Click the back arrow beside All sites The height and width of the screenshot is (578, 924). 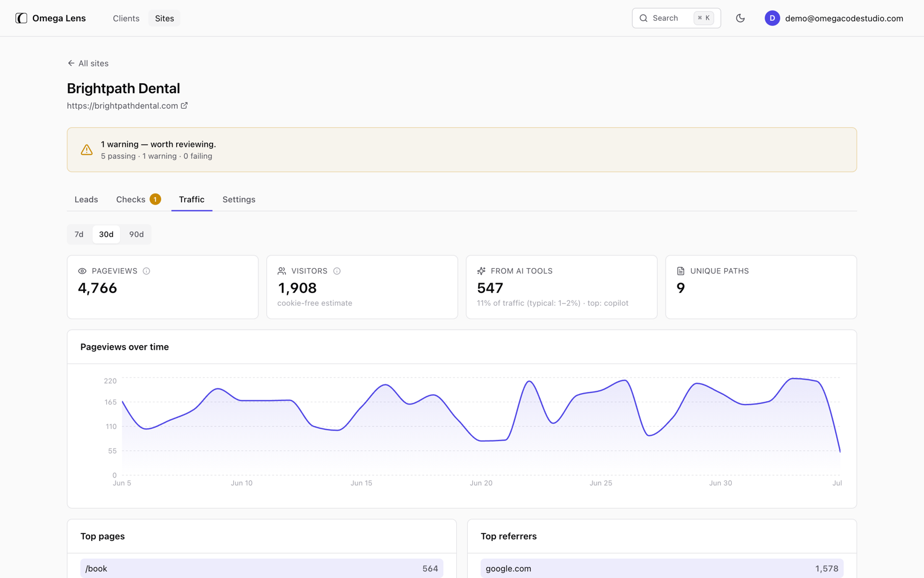[x=71, y=63]
